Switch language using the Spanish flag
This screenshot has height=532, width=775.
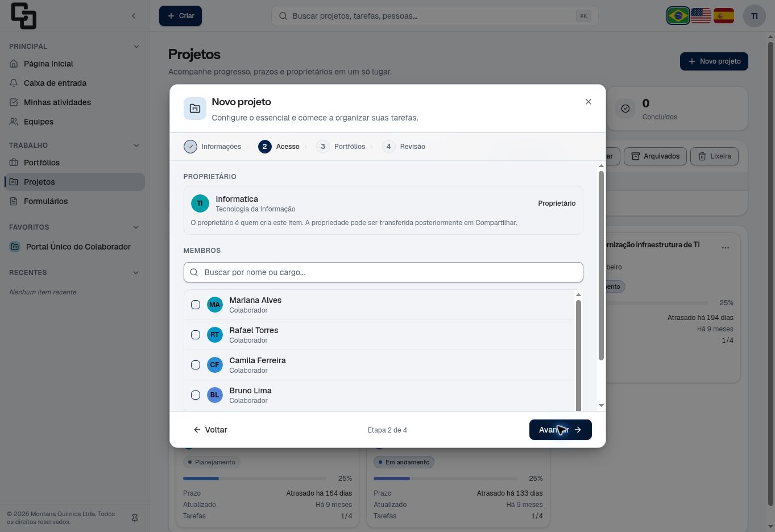coord(723,16)
